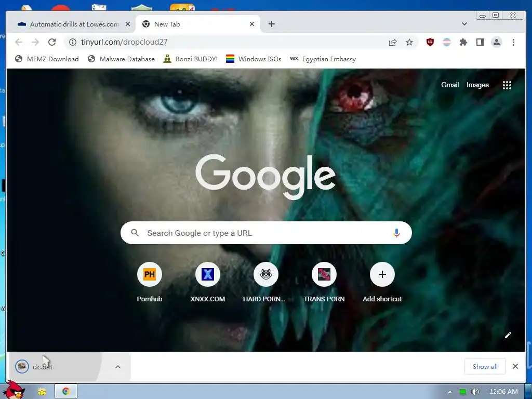532x399 pixels.
Task: Bookmark this tab with star icon
Action: (409, 42)
